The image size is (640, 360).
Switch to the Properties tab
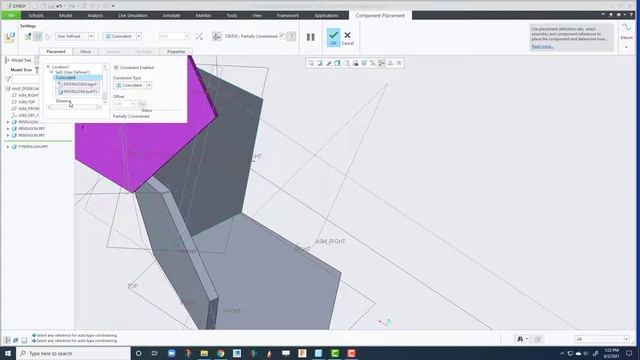(176, 51)
